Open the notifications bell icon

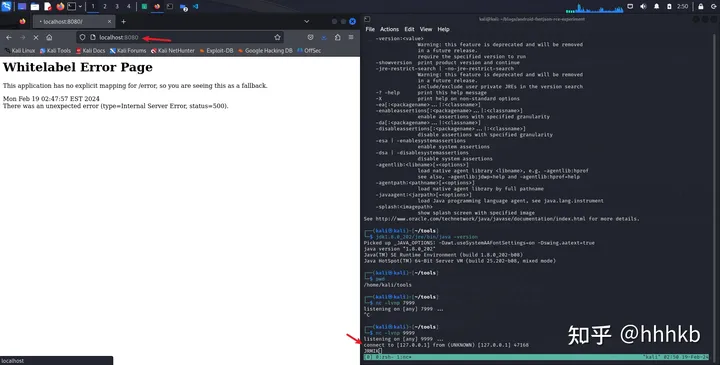[657, 6]
